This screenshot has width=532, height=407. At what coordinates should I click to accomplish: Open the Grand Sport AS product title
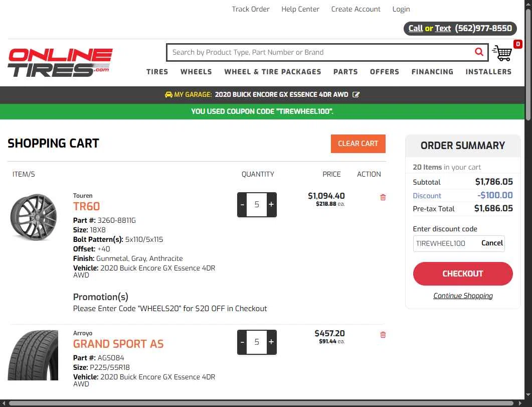118,344
